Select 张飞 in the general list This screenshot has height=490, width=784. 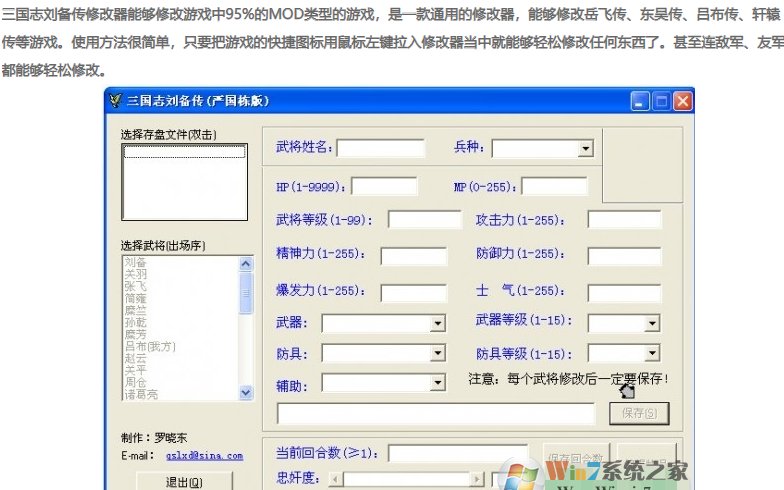(136, 286)
